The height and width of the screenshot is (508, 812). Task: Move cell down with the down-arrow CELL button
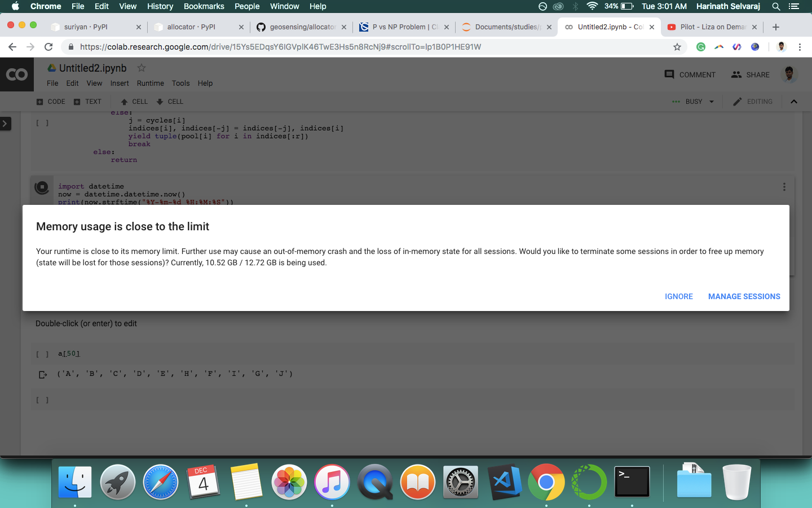[x=170, y=102]
